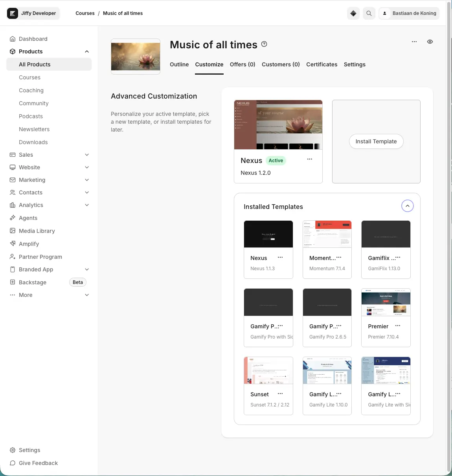The image size is (452, 476).
Task: Open options for Sunset template
Action: (x=280, y=394)
